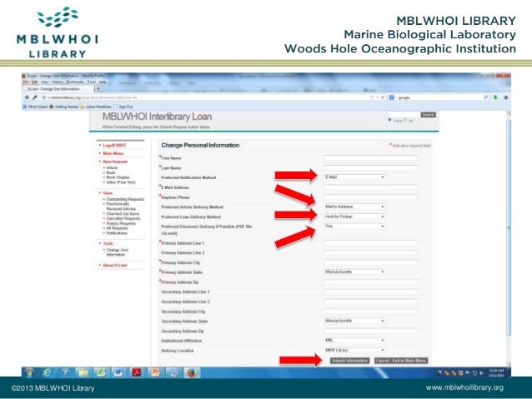This screenshot has width=532, height=399.
Task: Click the ILLiad Search button
Action: click(x=428, y=115)
